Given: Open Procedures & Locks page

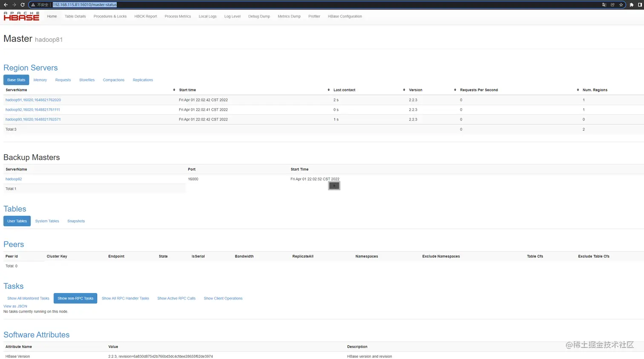Looking at the screenshot, I should tap(110, 16).
